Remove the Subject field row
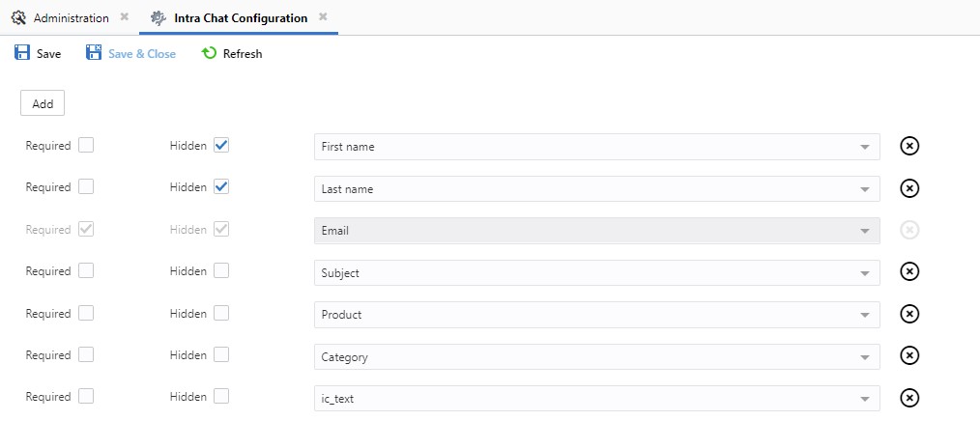Screen dimensions: 980x421 click(909, 271)
